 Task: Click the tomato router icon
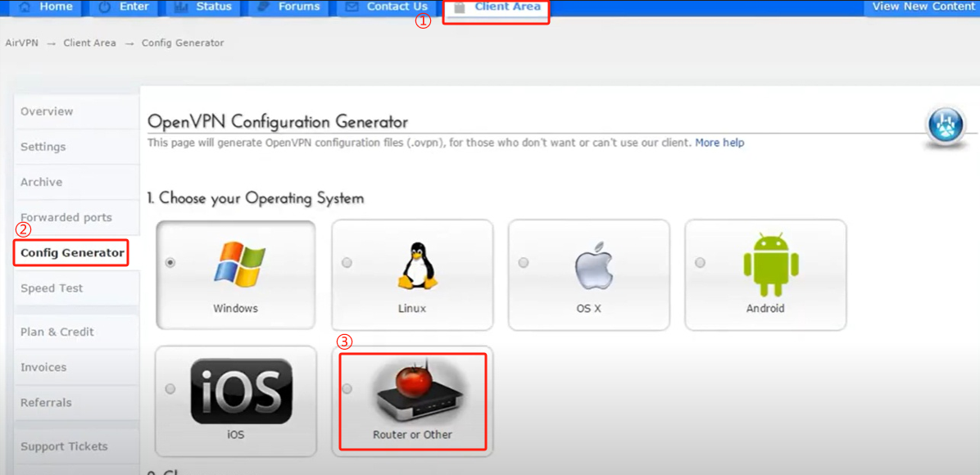(419, 392)
